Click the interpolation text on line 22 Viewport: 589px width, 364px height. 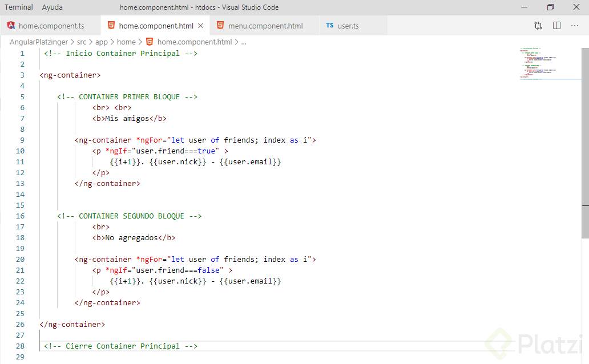tap(195, 281)
